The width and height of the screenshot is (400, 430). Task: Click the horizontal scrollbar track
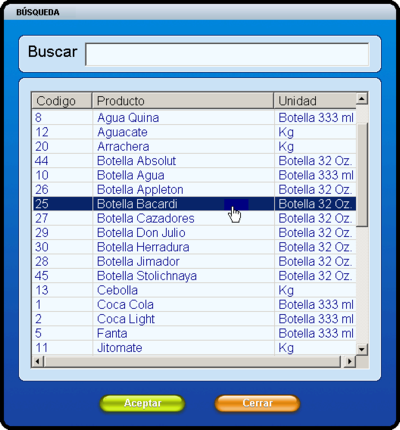pos(192,361)
